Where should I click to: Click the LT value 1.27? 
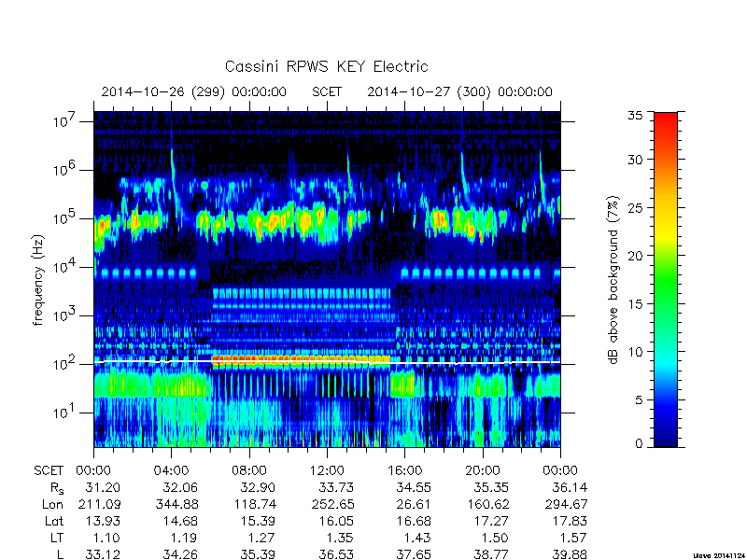(261, 538)
